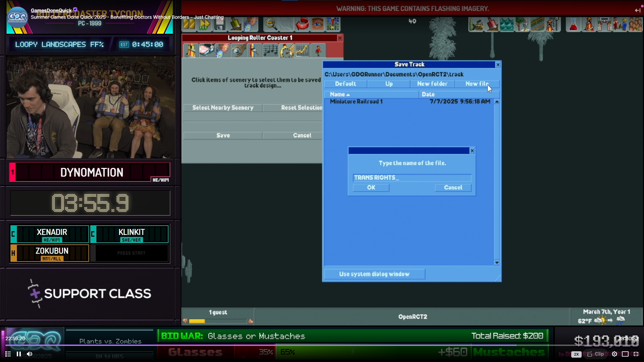Toggle theatre mode on the player
This screenshot has width=644, height=362.
(x=625, y=354)
